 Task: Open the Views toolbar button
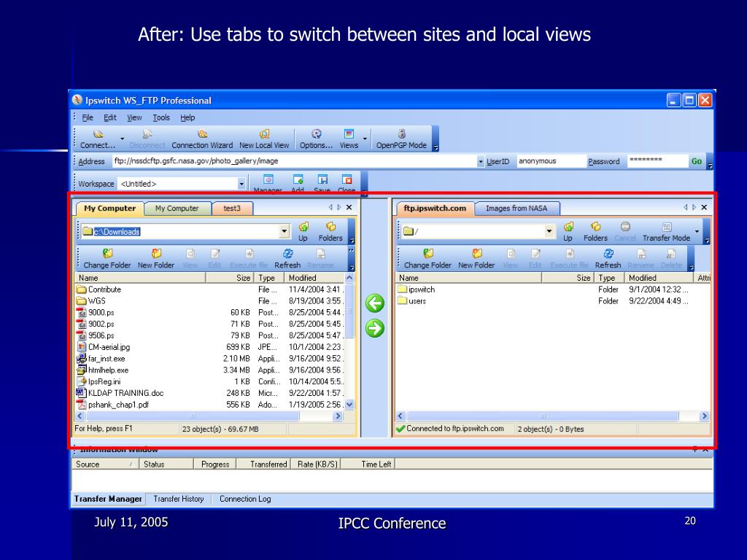[x=349, y=139]
